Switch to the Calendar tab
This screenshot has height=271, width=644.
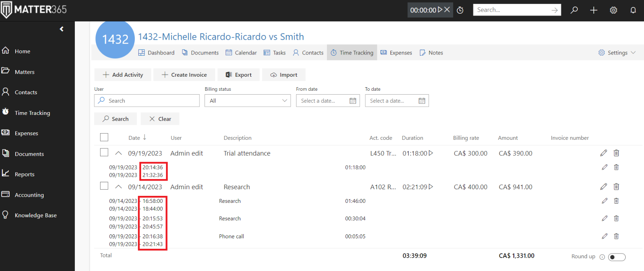coord(241,53)
